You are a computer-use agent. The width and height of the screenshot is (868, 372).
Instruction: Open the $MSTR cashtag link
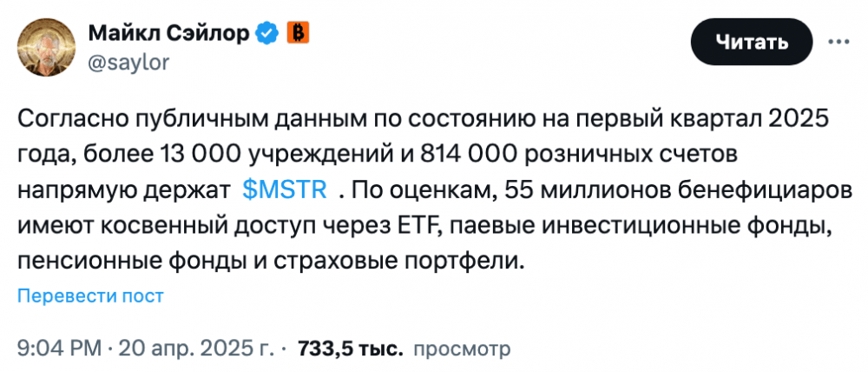point(285,190)
